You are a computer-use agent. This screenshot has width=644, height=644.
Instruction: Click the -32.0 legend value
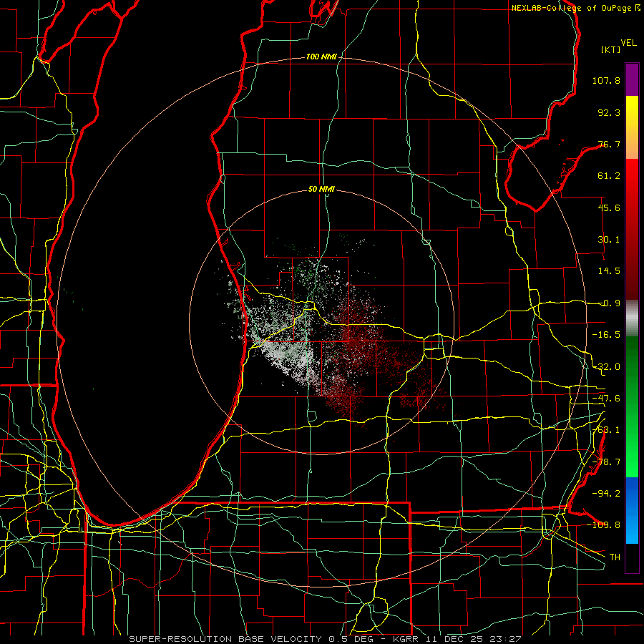(x=606, y=367)
